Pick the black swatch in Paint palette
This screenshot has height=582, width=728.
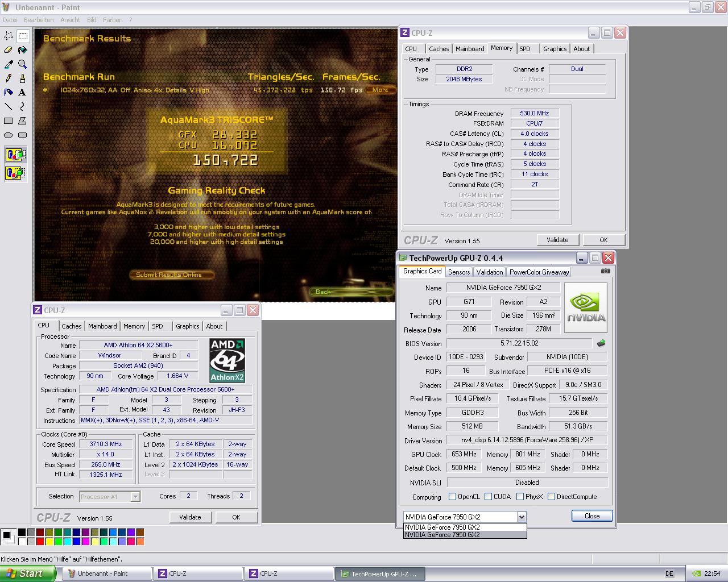[22, 533]
